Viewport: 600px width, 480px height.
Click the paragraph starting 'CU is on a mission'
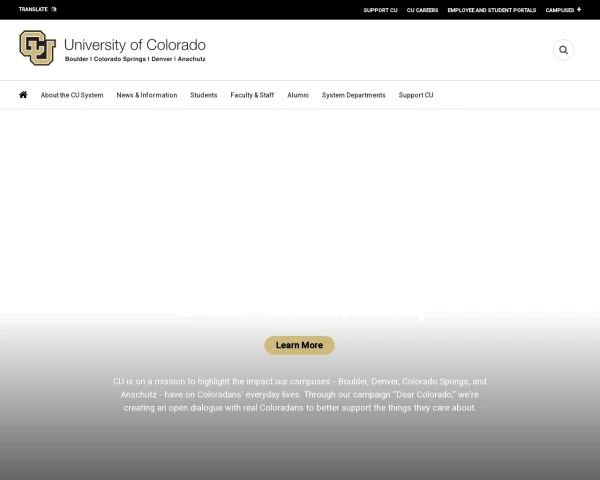pos(300,395)
